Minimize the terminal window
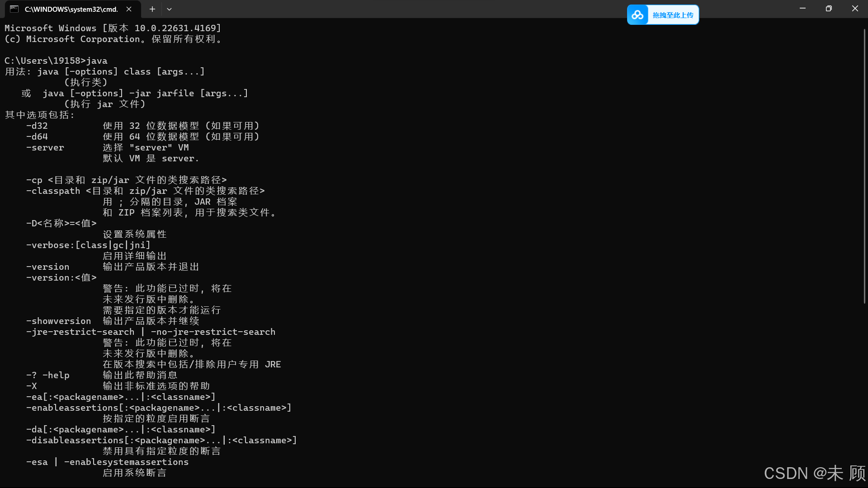The image size is (868, 488). coord(802,8)
